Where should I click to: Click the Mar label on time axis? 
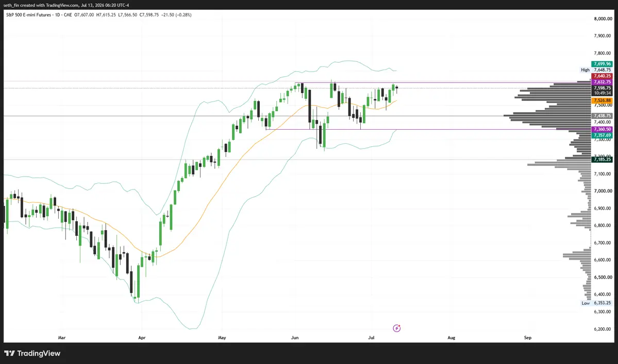click(x=61, y=338)
